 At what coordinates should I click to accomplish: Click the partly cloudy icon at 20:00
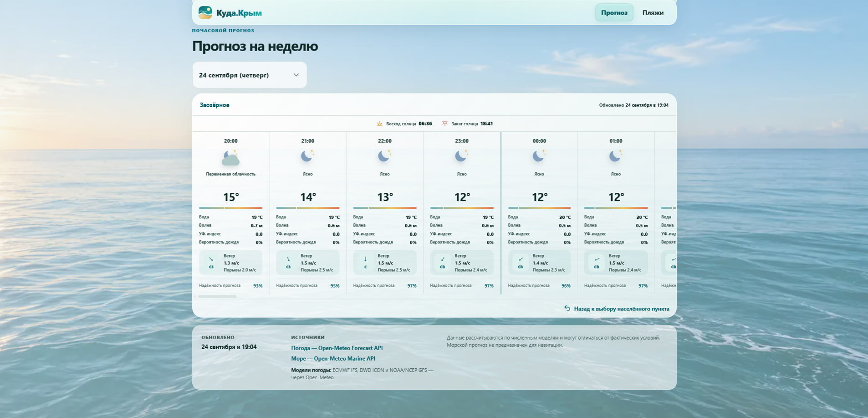click(231, 157)
